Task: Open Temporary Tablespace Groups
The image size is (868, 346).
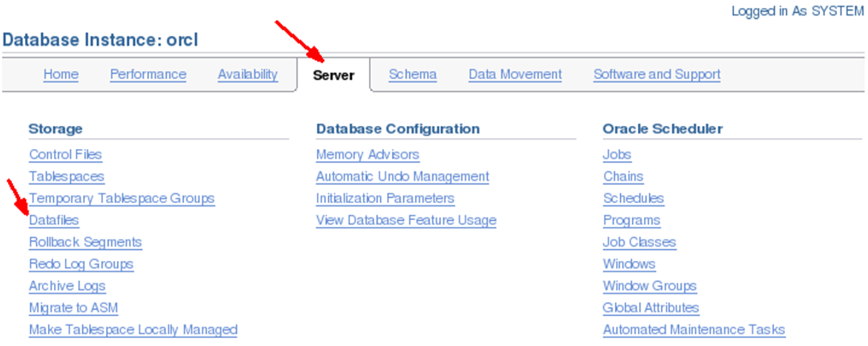Action: coord(121,198)
